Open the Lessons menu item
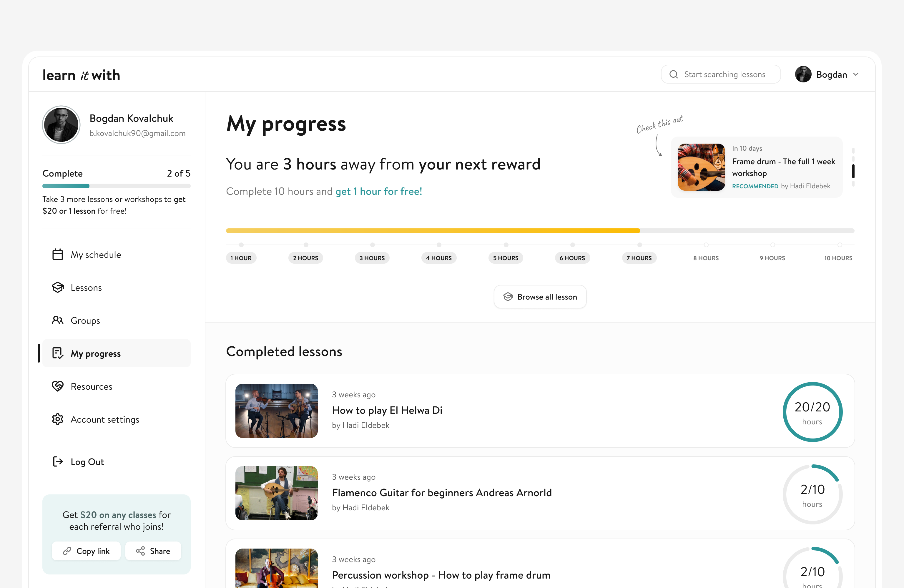 point(86,288)
